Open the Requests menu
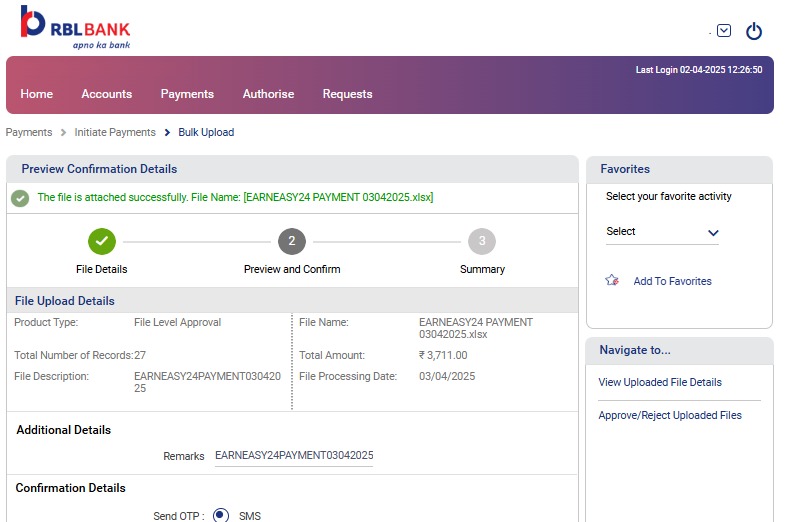 [x=347, y=94]
